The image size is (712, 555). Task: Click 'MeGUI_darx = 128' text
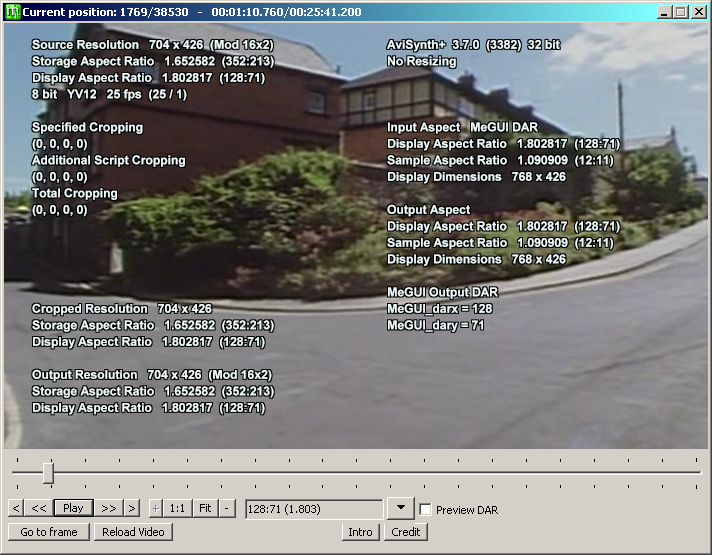440,308
